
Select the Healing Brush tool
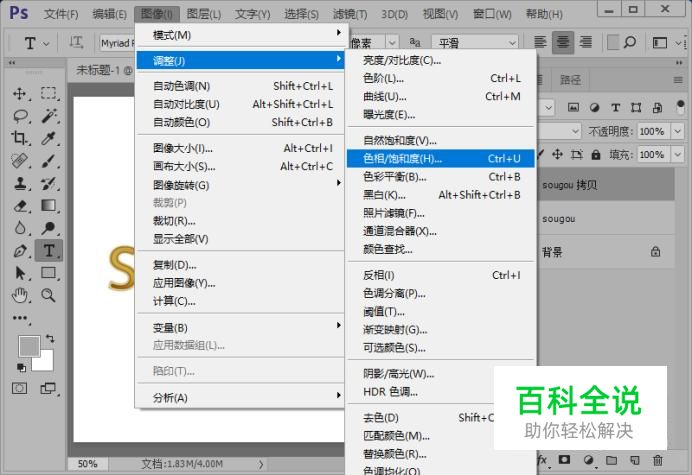click(20, 161)
